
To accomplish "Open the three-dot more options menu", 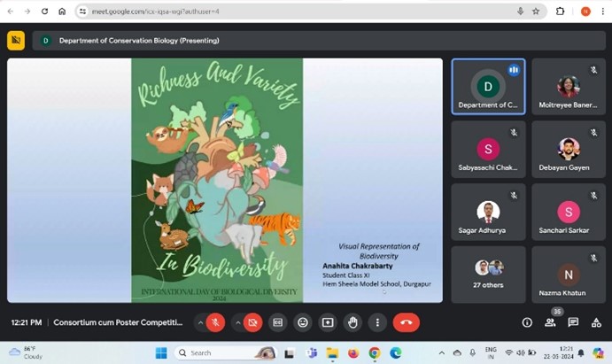I will 378,322.
